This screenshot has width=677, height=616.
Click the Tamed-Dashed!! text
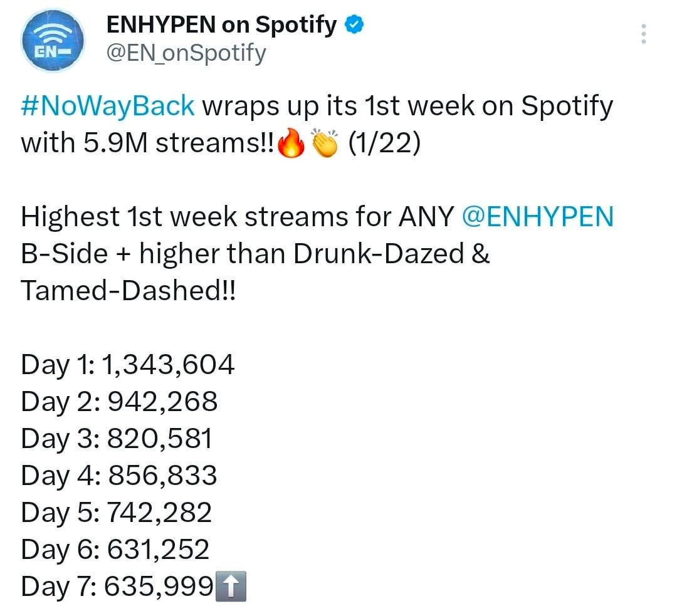129,291
